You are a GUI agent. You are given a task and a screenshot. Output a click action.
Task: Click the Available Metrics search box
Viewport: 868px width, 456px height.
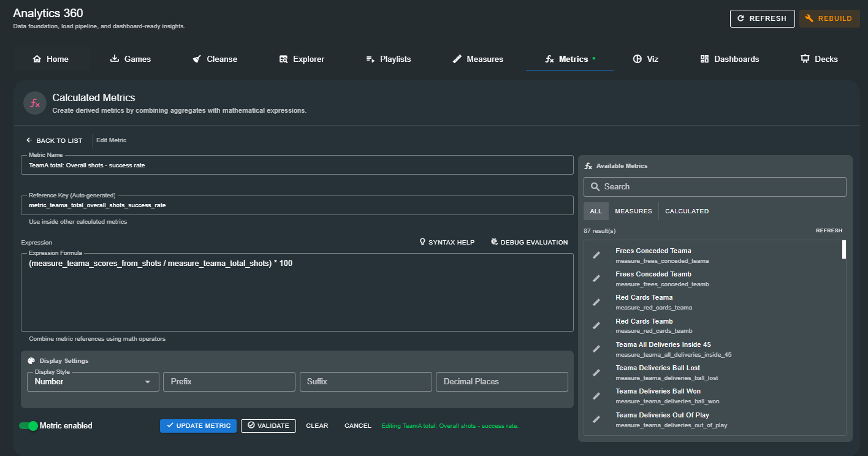pos(715,186)
